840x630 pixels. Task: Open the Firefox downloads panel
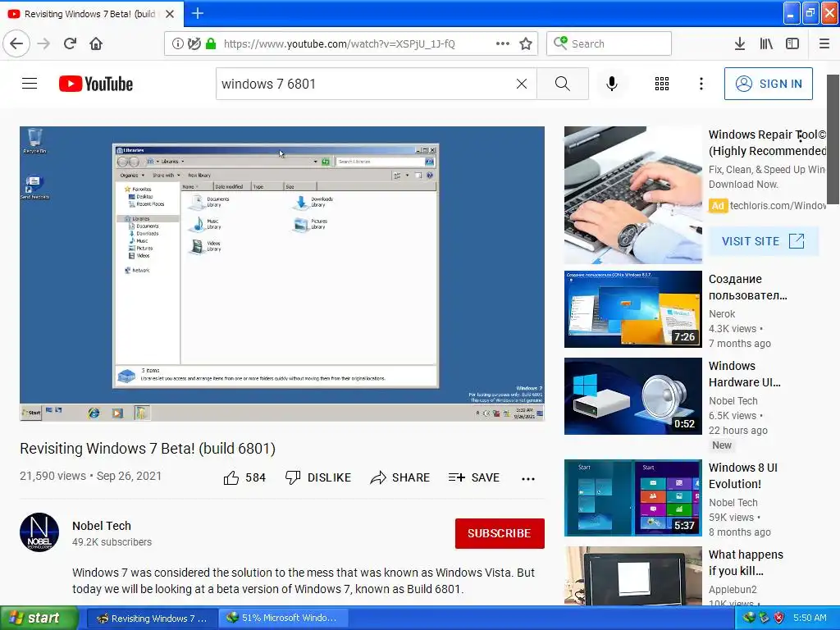(740, 44)
